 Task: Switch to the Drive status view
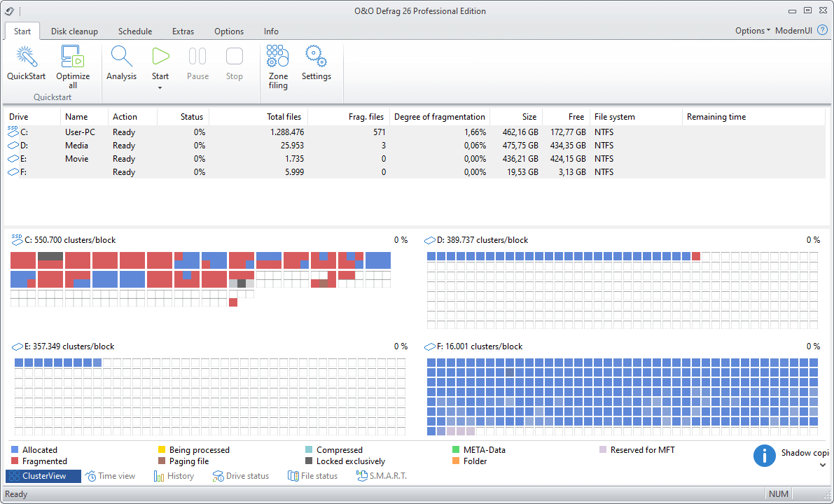(x=241, y=475)
